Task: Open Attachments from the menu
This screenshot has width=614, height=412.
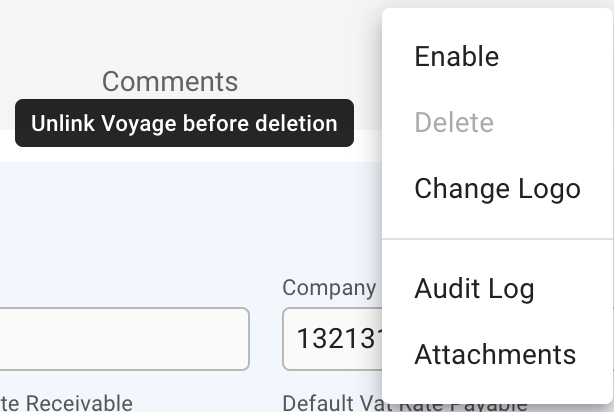Action: 495,355
